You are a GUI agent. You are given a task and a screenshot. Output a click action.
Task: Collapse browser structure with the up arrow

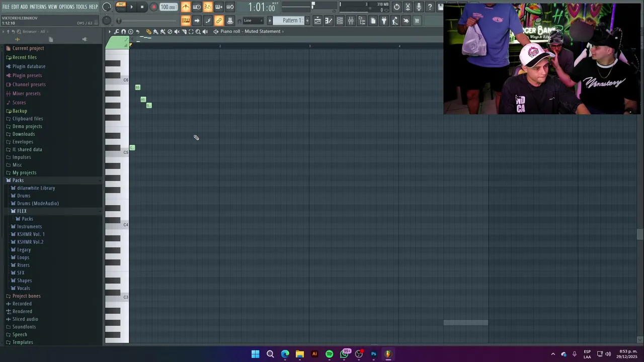[8, 32]
